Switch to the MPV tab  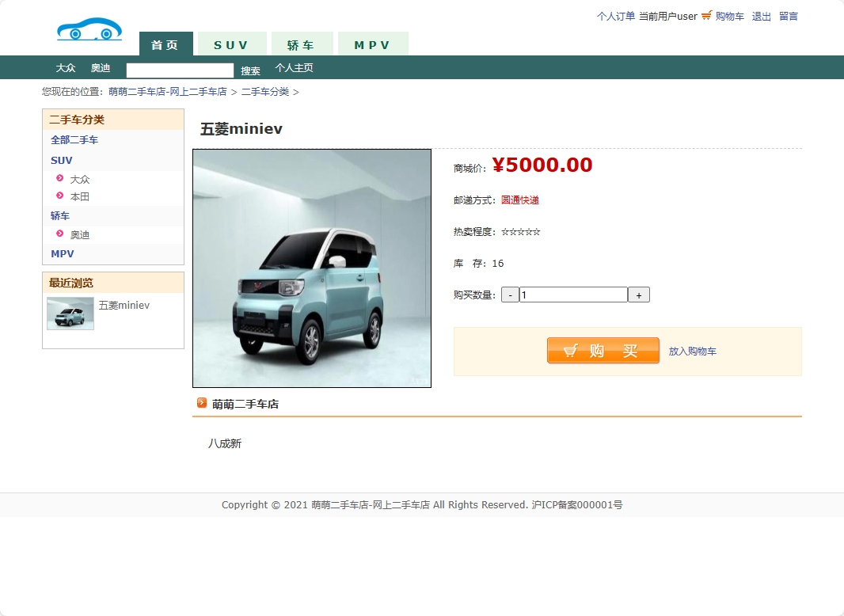[373, 44]
